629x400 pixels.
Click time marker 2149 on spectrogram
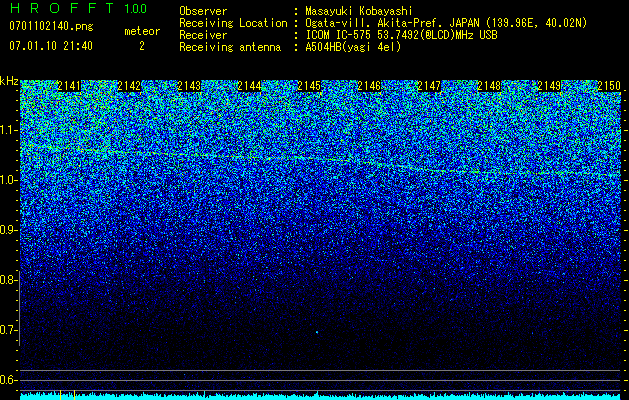tap(549, 86)
